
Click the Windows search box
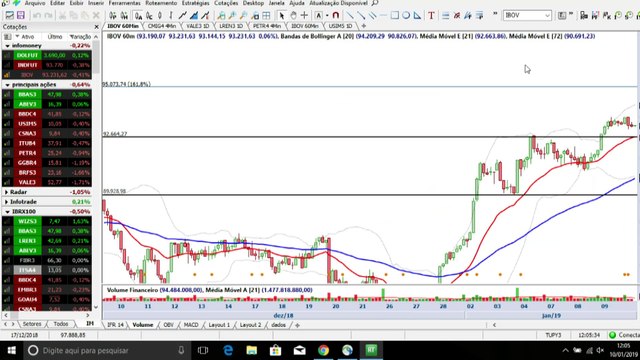[105, 350]
